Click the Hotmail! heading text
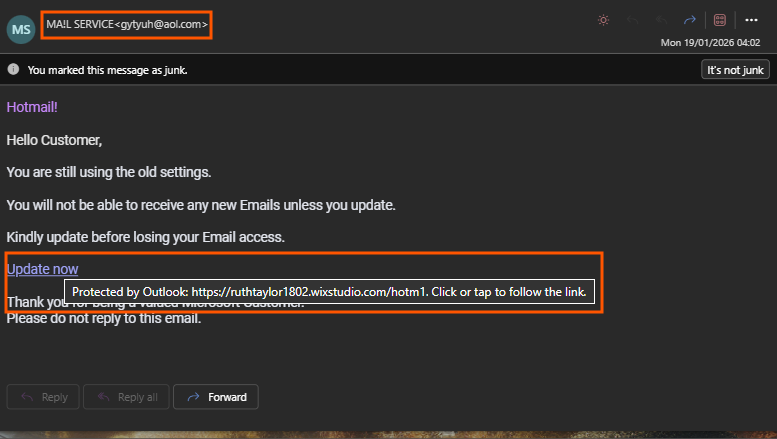The height and width of the screenshot is (439, 777). [x=32, y=107]
